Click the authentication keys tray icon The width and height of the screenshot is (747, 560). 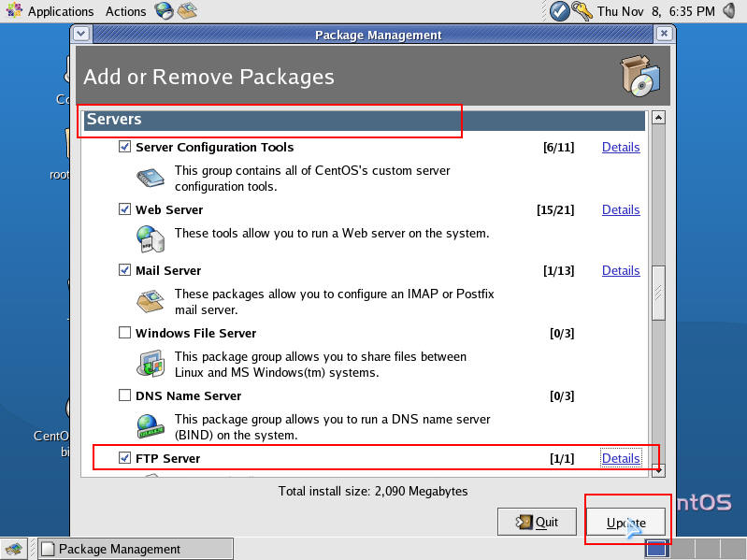(x=582, y=11)
